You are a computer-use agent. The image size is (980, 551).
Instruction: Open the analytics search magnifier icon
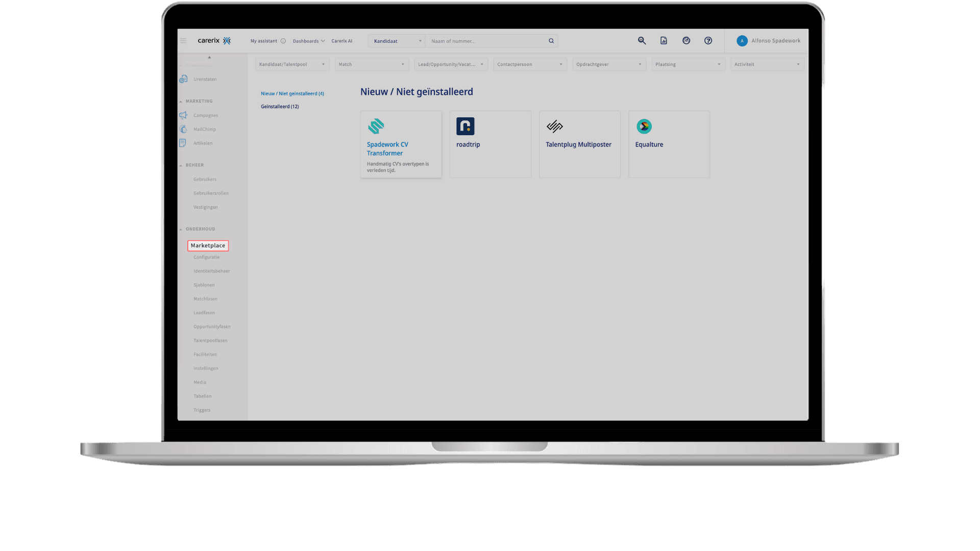pos(642,41)
